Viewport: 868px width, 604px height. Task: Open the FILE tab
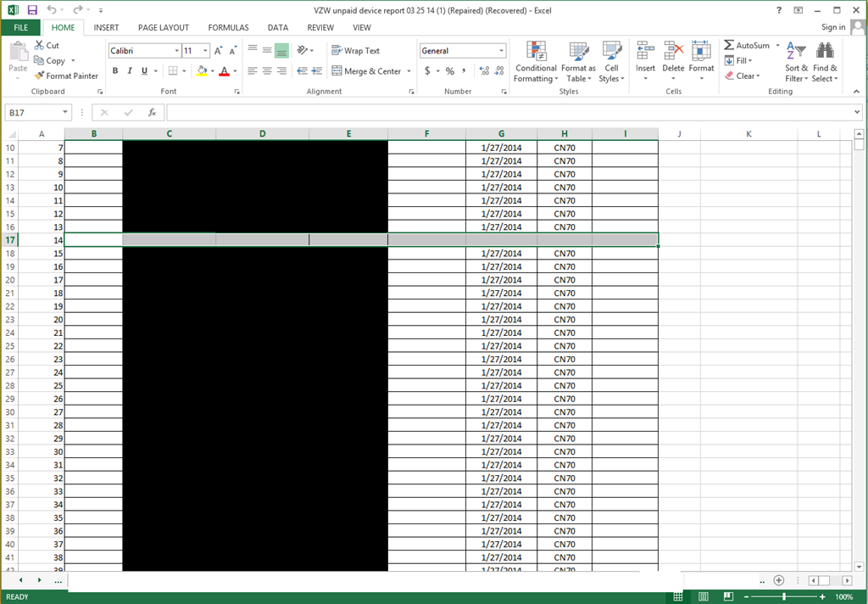pyautogui.click(x=21, y=28)
